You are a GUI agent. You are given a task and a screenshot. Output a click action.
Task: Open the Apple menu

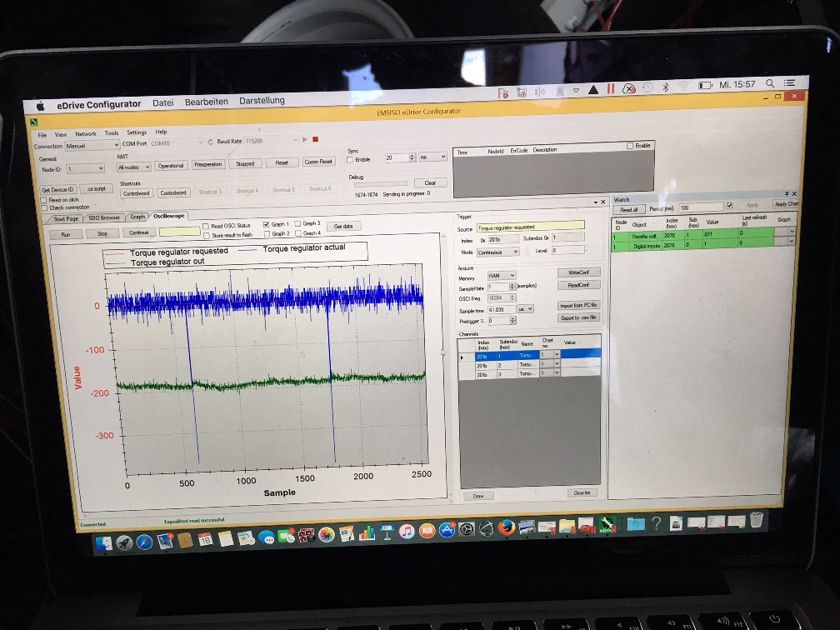pos(39,106)
